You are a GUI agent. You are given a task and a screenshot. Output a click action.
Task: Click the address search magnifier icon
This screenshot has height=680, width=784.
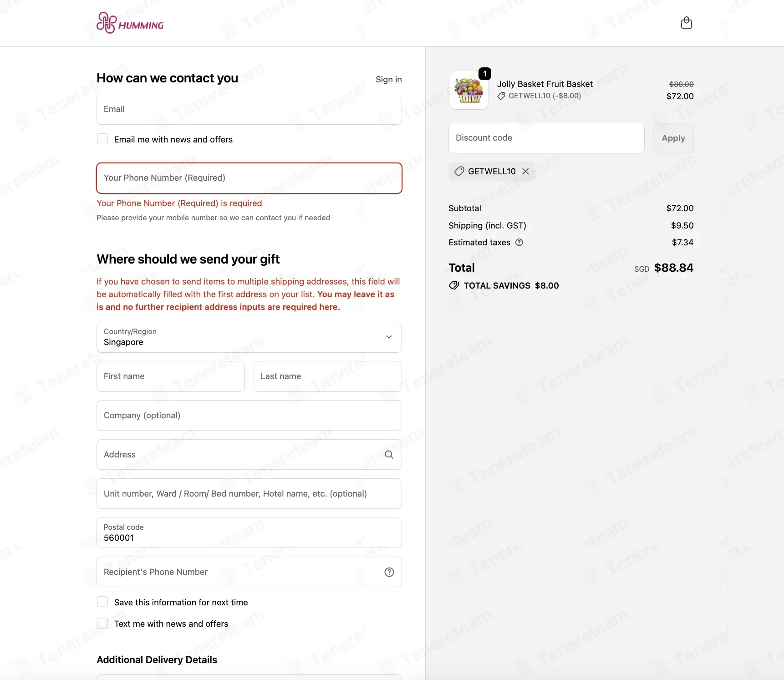click(389, 455)
